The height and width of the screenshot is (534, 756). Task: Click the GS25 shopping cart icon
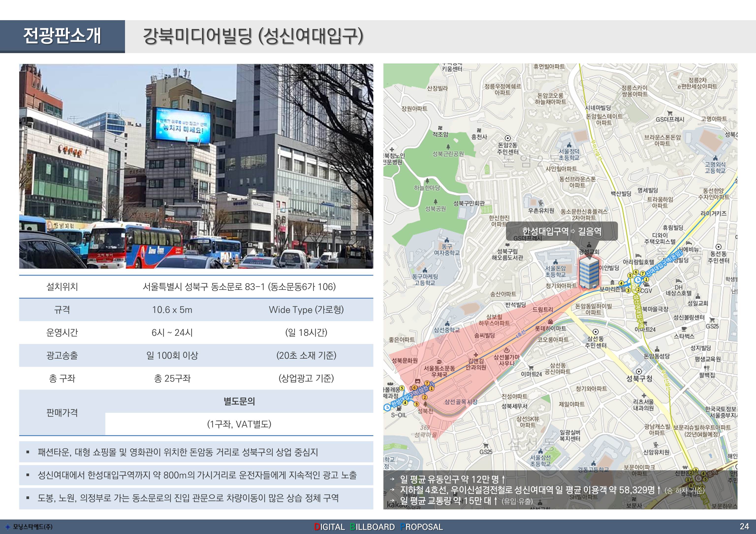[x=712, y=320]
